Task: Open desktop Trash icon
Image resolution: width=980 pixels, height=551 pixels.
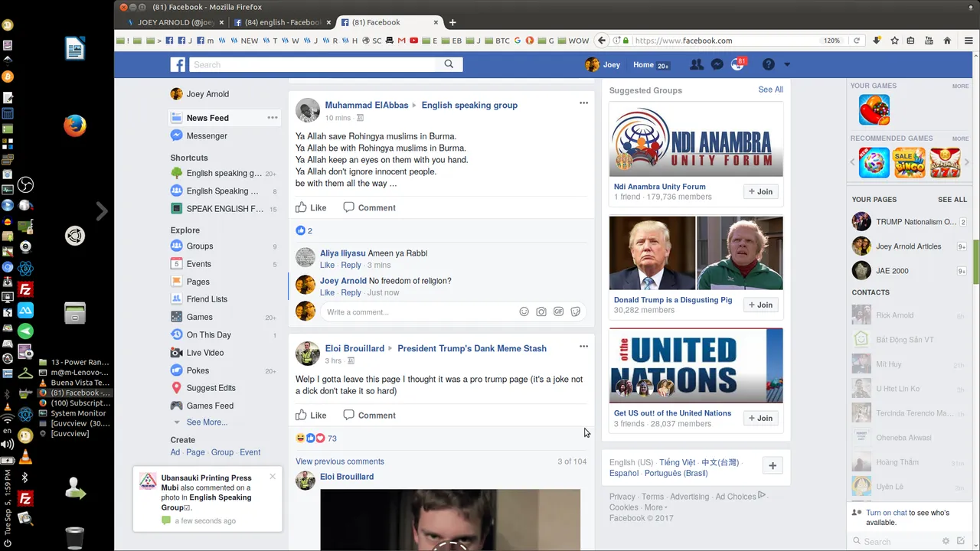Action: pyautogui.click(x=74, y=536)
